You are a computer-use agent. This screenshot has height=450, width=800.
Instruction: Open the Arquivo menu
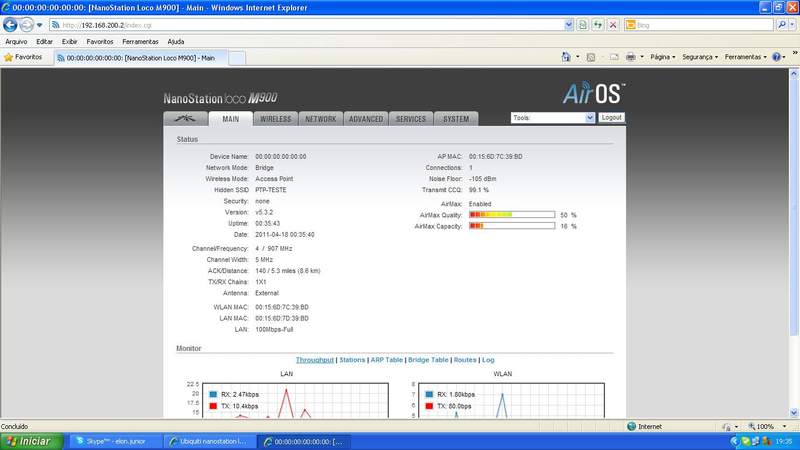(x=16, y=41)
